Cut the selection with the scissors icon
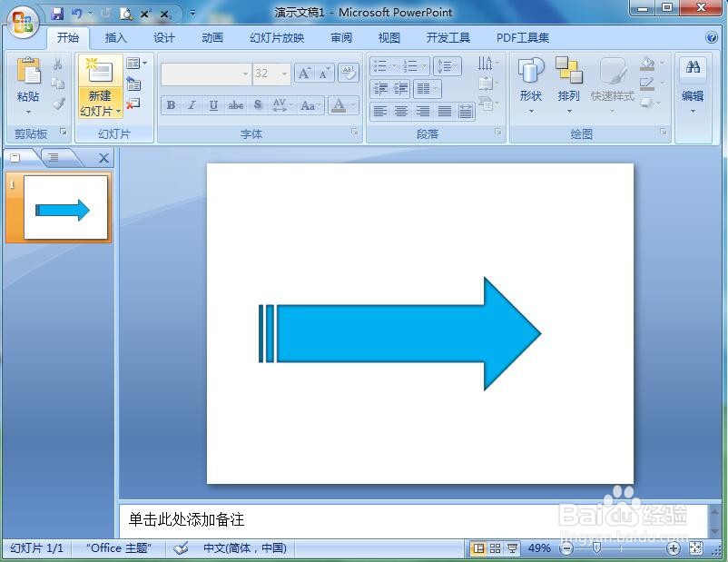Screen dimensions: 728x562 (x=58, y=64)
